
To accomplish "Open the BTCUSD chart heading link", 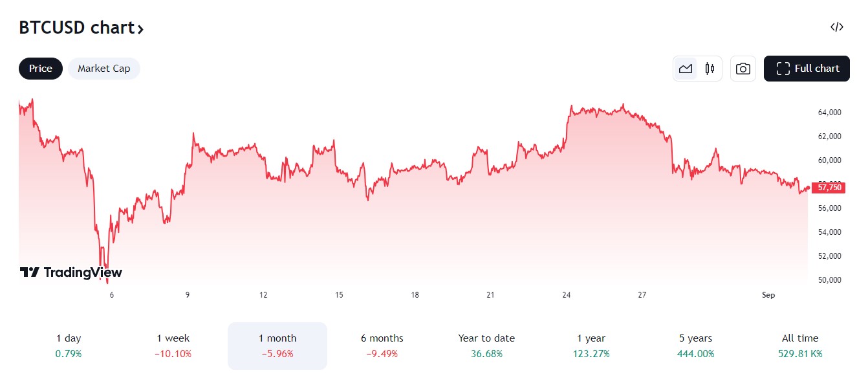I will tap(81, 28).
